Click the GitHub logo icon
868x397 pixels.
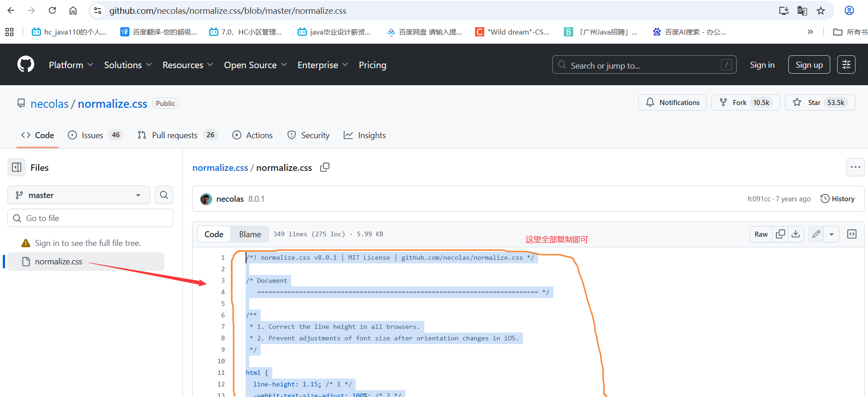26,64
